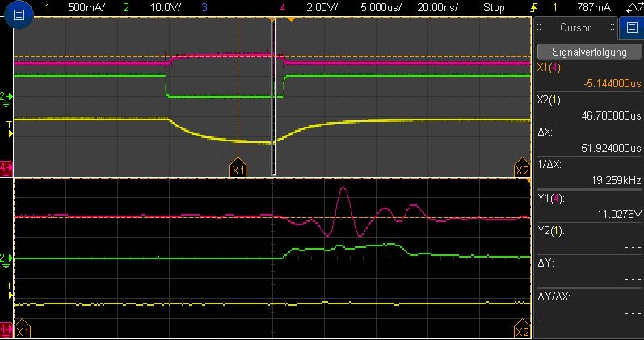Image resolution: width=644 pixels, height=340 pixels.
Task: Select the X2(1) cursor field
Action: pos(589,108)
